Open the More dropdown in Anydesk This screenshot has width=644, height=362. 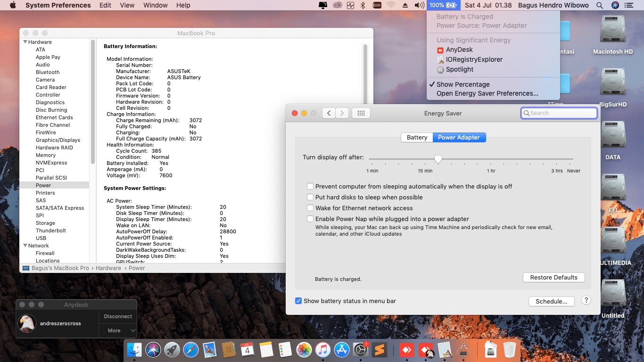pyautogui.click(x=118, y=330)
